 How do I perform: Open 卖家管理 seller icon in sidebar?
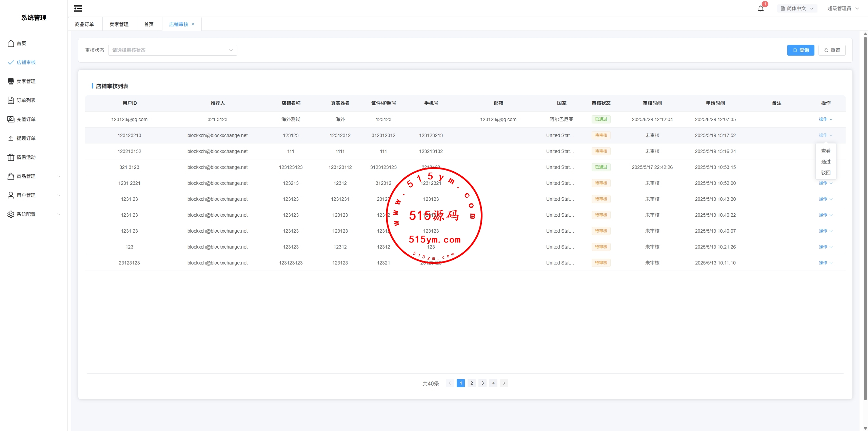[11, 81]
